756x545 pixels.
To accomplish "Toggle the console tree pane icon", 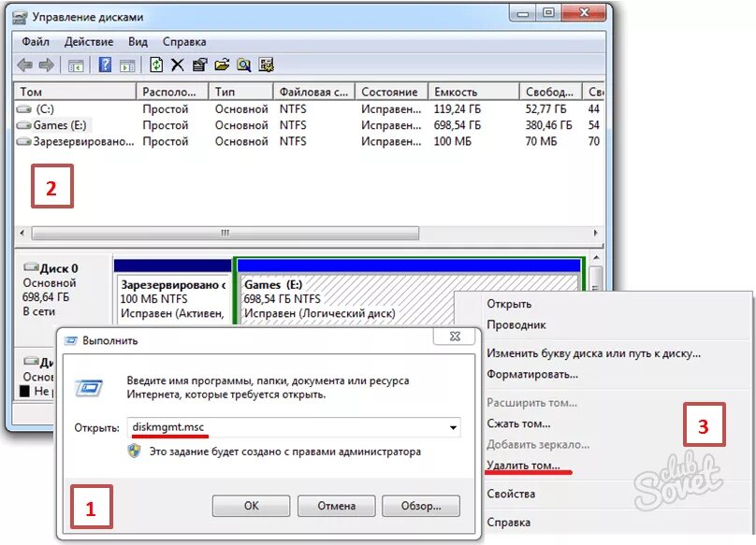I will 76,65.
